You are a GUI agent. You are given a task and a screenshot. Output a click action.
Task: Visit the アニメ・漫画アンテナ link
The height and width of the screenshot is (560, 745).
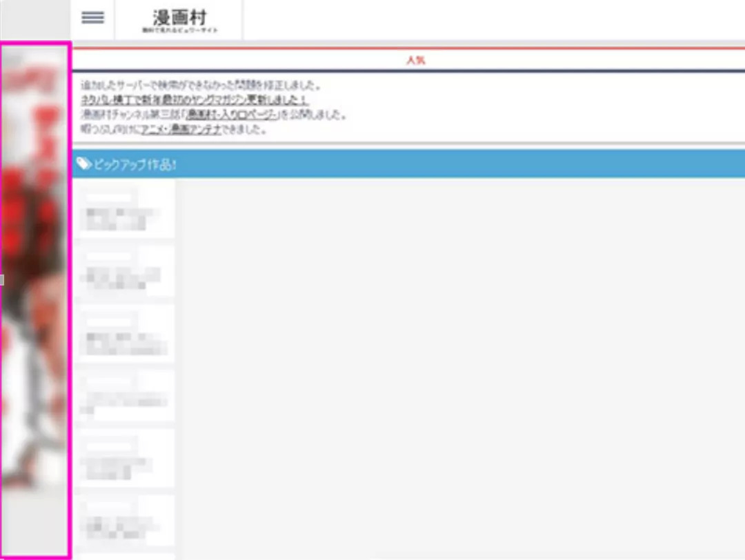click(181, 129)
